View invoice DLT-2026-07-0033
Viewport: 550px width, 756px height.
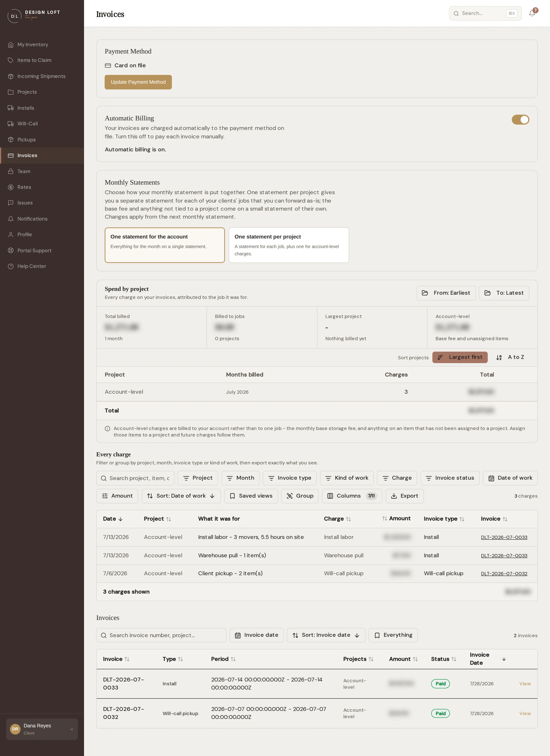click(525, 684)
